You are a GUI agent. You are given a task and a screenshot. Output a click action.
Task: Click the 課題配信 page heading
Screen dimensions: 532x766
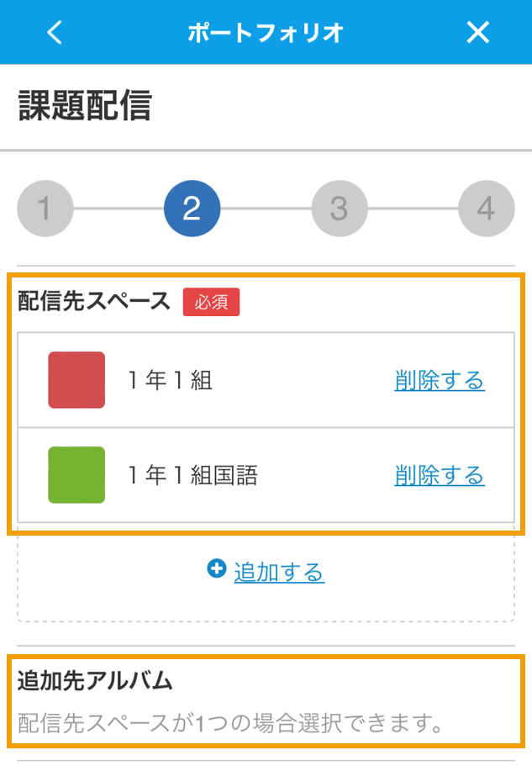85,105
